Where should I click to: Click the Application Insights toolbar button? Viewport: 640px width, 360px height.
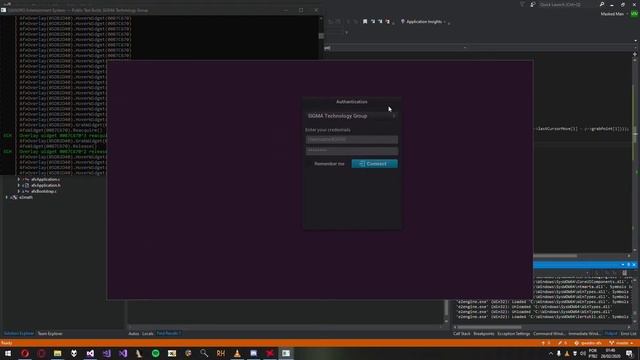(423, 22)
